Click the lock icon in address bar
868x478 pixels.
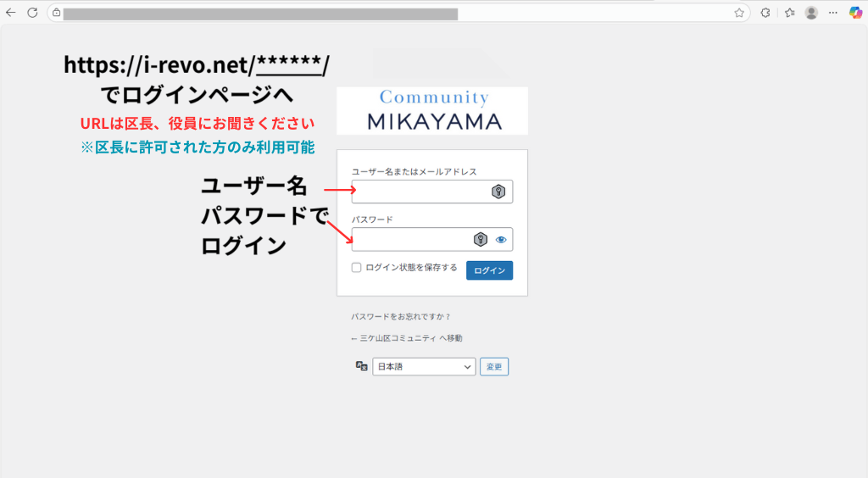click(x=56, y=13)
